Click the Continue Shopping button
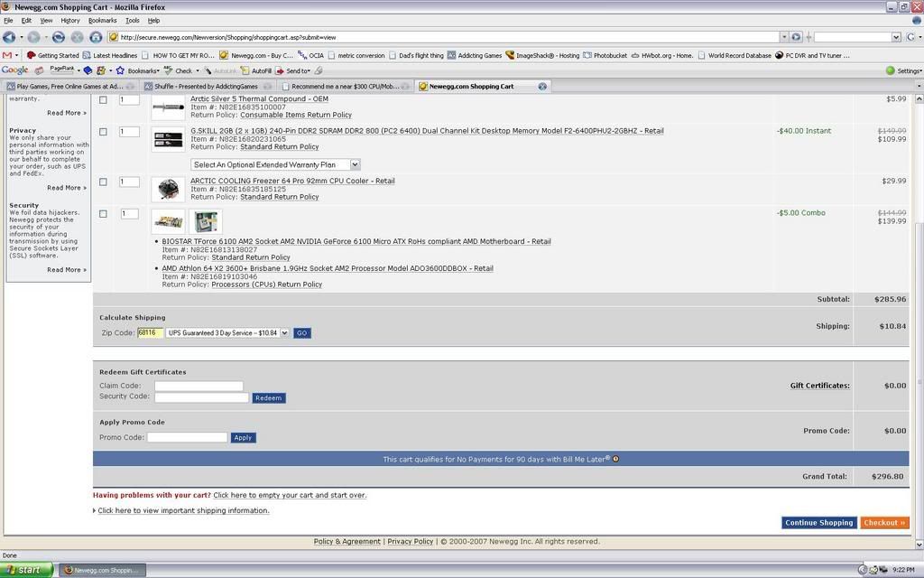924x578 pixels. click(819, 523)
